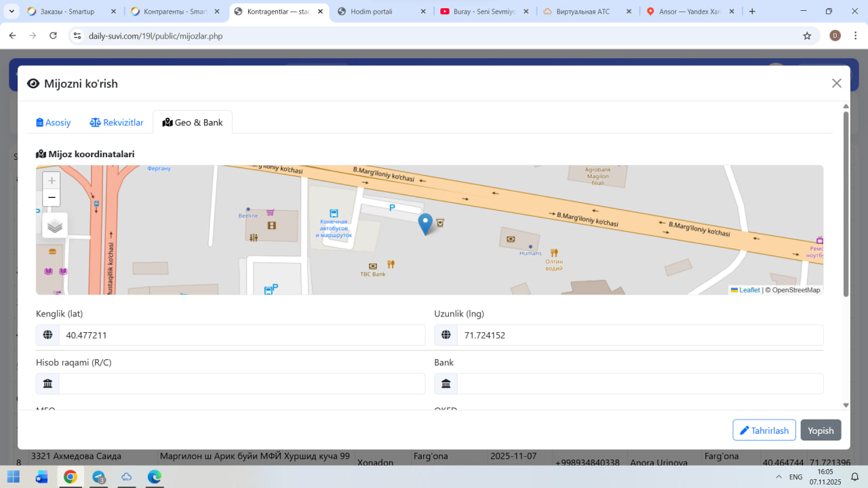Click the bus terminal icon on map
Image resolution: width=868 pixels, height=488 pixels.
[334, 213]
